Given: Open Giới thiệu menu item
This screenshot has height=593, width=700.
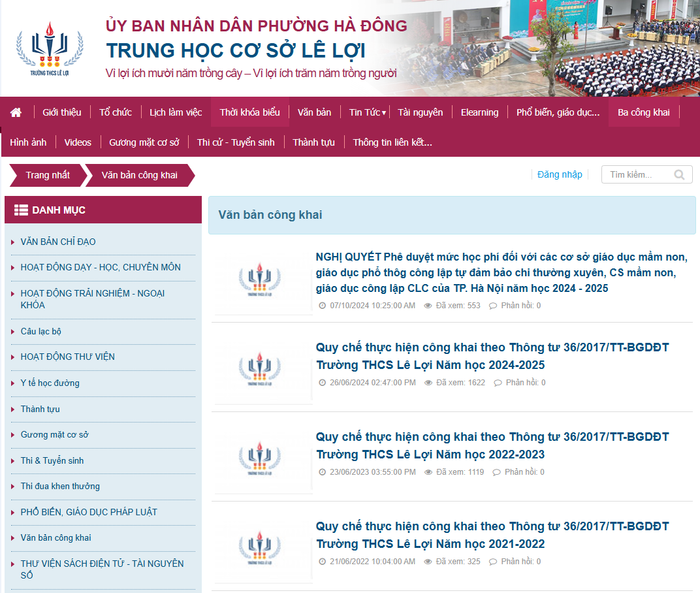Looking at the screenshot, I should tap(62, 113).
